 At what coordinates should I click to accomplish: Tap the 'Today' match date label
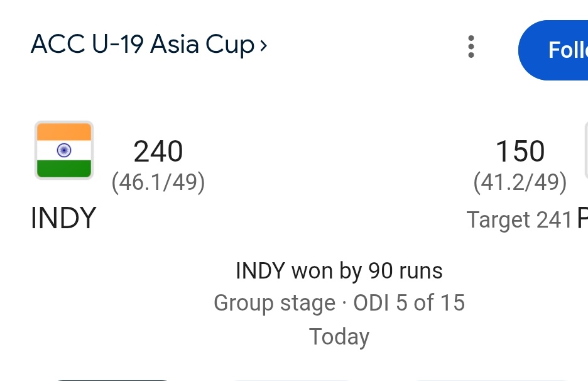click(x=339, y=336)
